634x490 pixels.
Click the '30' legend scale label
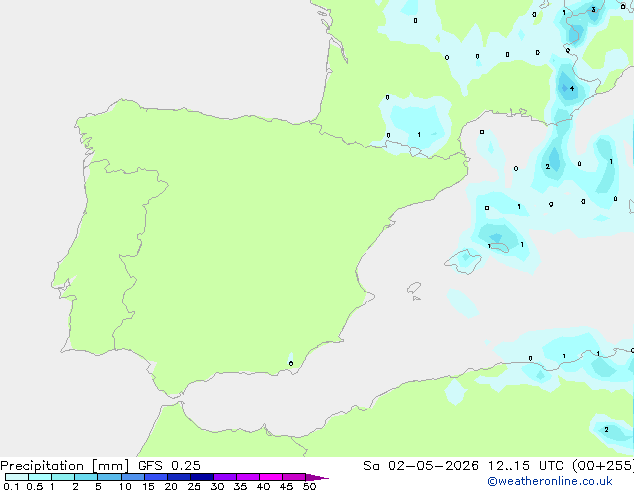point(217,486)
